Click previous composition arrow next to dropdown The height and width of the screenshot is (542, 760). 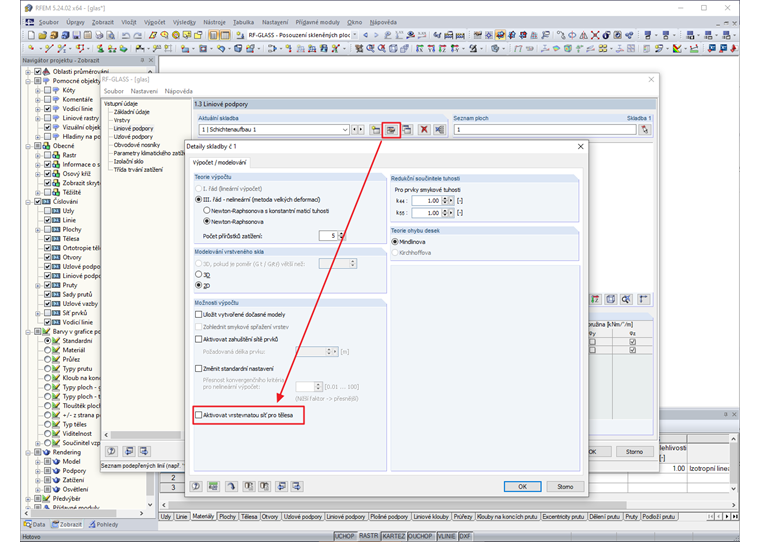pos(354,129)
